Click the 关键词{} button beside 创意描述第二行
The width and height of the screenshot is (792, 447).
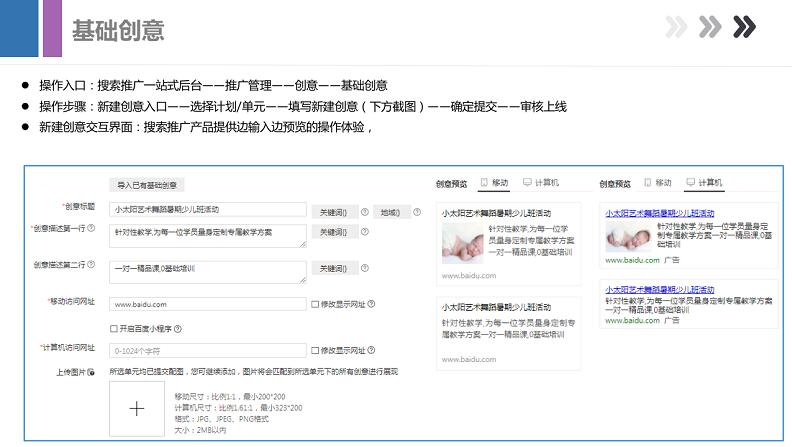[332, 268]
